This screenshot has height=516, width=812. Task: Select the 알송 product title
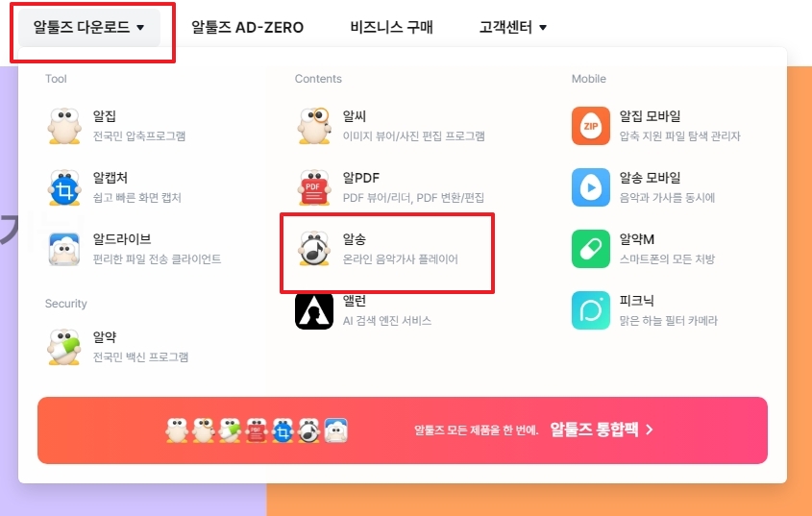355,239
